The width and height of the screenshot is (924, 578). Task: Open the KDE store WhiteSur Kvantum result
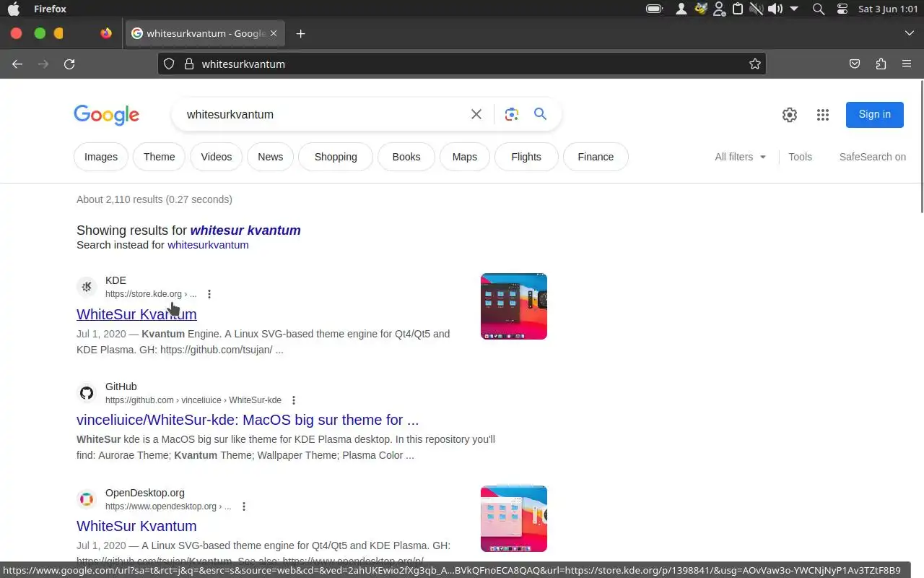[x=136, y=314]
